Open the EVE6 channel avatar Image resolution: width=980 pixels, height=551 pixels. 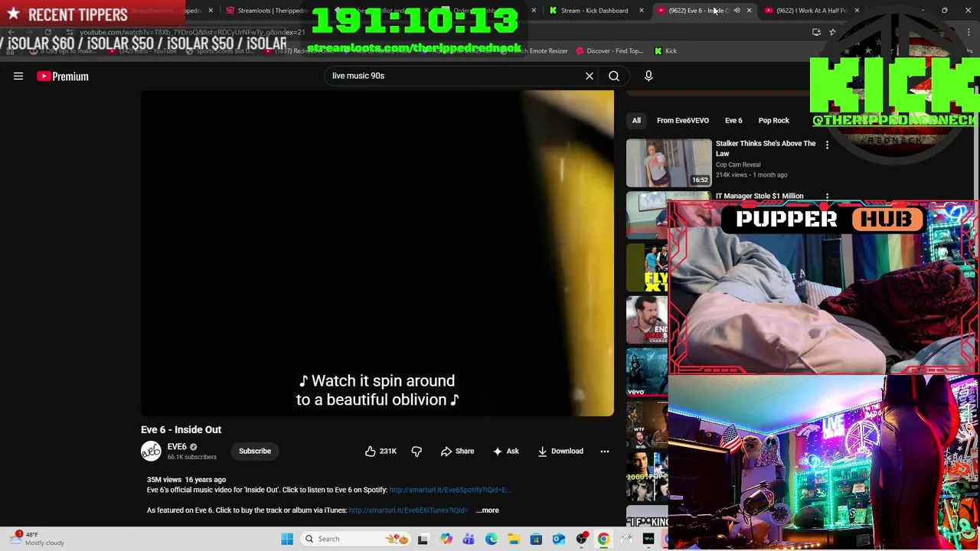point(151,451)
